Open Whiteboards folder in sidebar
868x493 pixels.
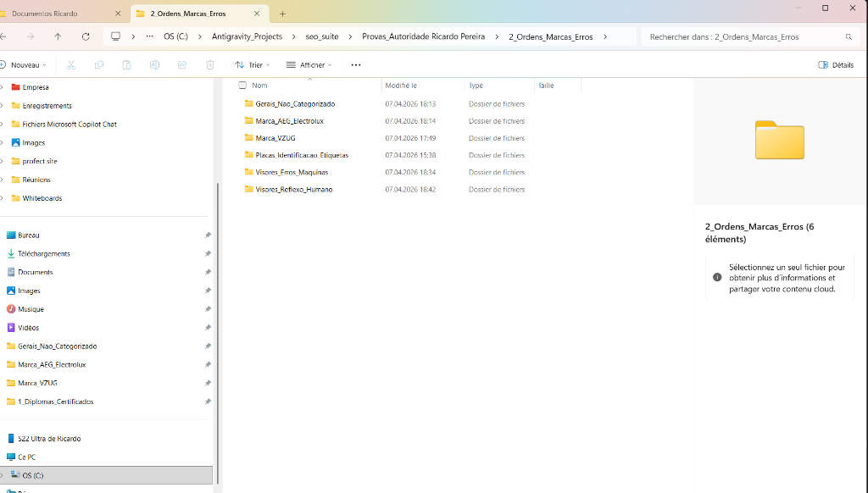(42, 198)
